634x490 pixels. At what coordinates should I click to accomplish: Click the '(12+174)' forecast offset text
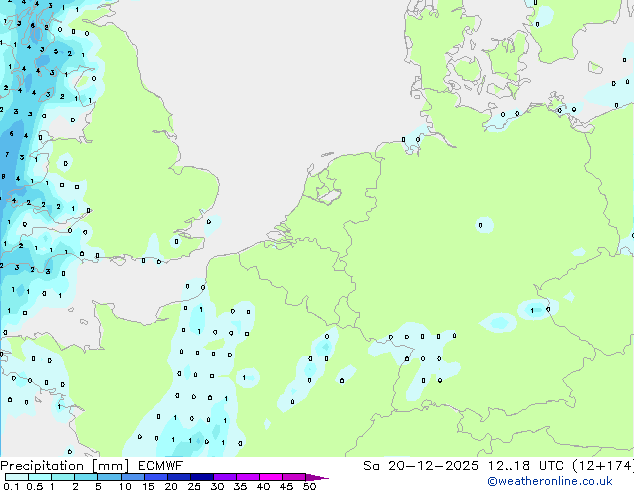click(x=603, y=466)
